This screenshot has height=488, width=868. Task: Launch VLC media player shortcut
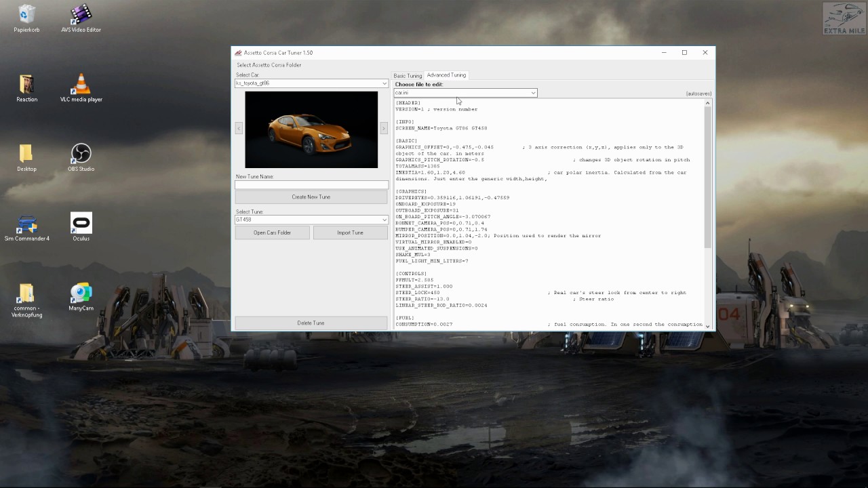81,88
